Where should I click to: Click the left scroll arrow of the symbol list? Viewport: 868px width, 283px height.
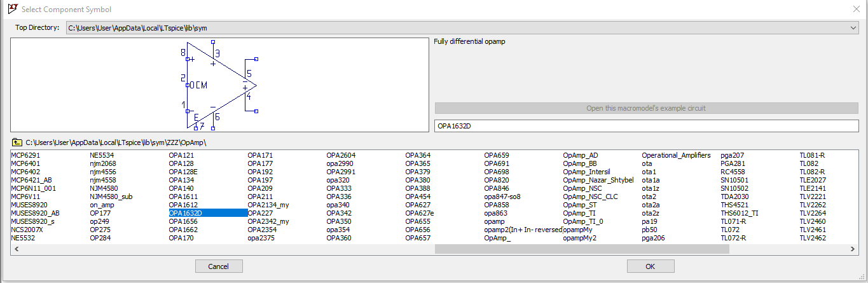[x=15, y=249]
